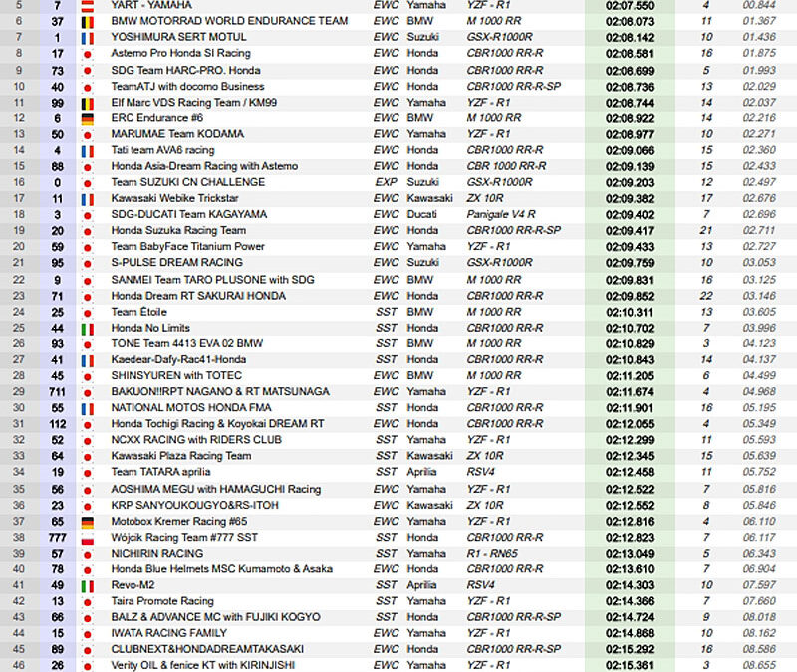Viewport: 797px width, 672px height.
Task: Click the lap time 02:08.073
Action: [630, 21]
